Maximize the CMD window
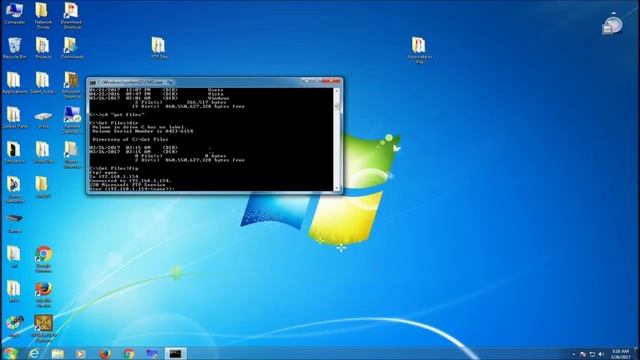This screenshot has height=360, width=640. click(317, 82)
